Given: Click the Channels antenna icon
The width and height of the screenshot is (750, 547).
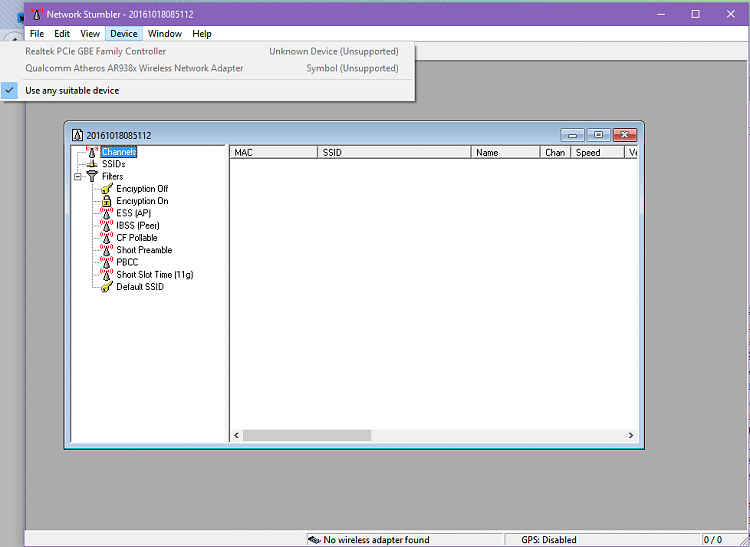Looking at the screenshot, I should click(92, 152).
